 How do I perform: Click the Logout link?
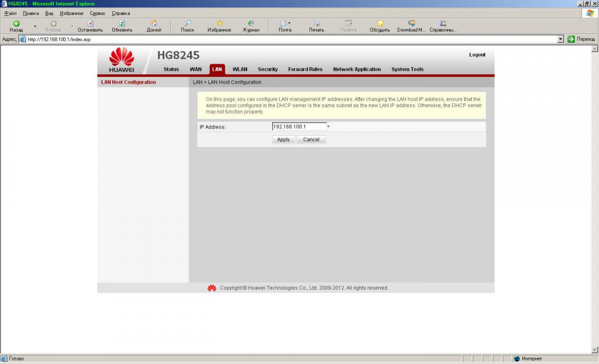[x=477, y=55]
